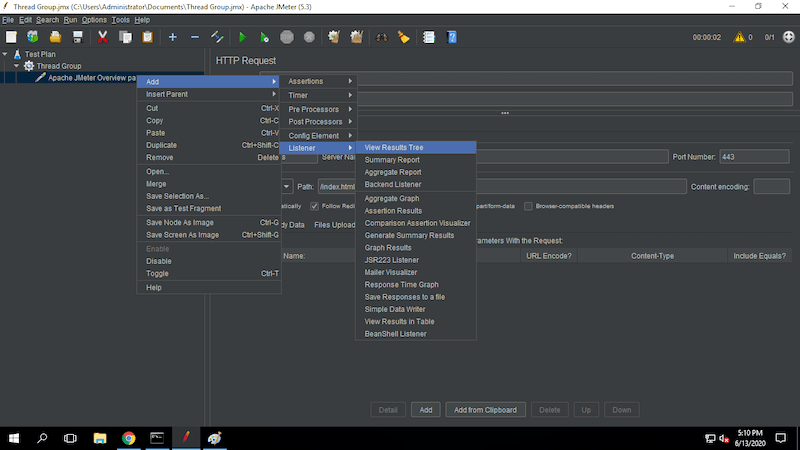Open the taskbar Search icon
Screen dimensions: 800x450
point(42,438)
